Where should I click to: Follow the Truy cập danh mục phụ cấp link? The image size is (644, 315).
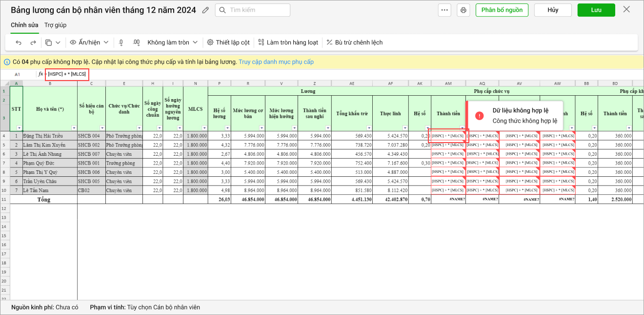coord(276,62)
